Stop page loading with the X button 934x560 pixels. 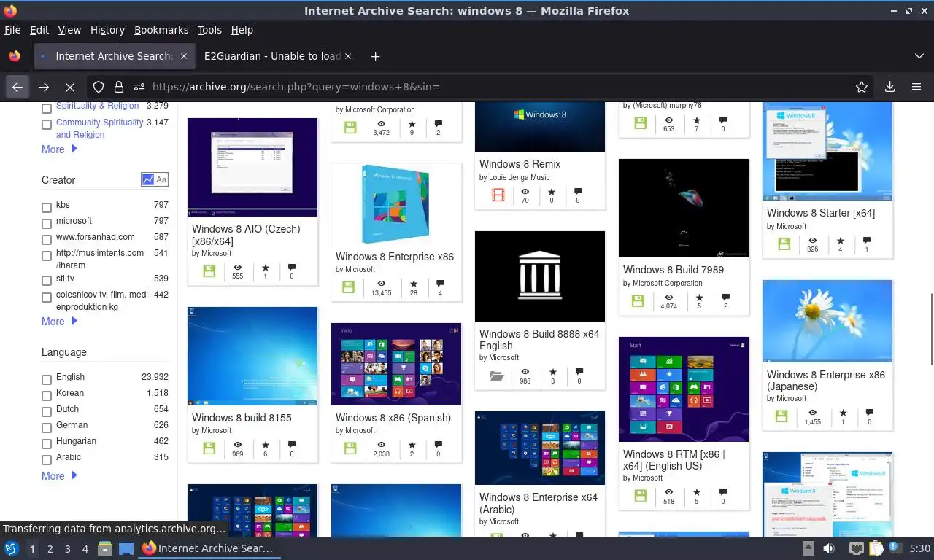(x=70, y=87)
